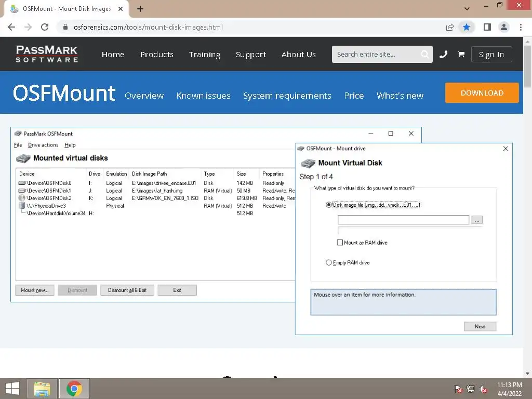This screenshot has width=532, height=399.
Task: Click the browser forward arrow
Action: [x=28, y=27]
